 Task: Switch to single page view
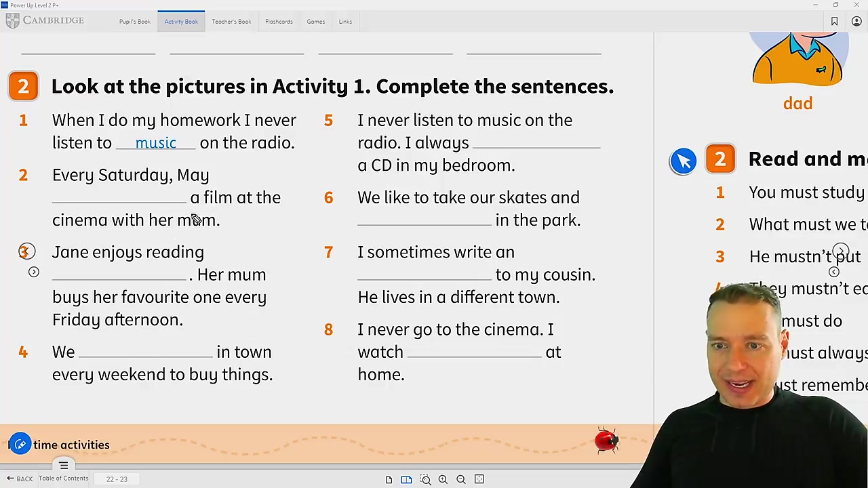pyautogui.click(x=389, y=479)
